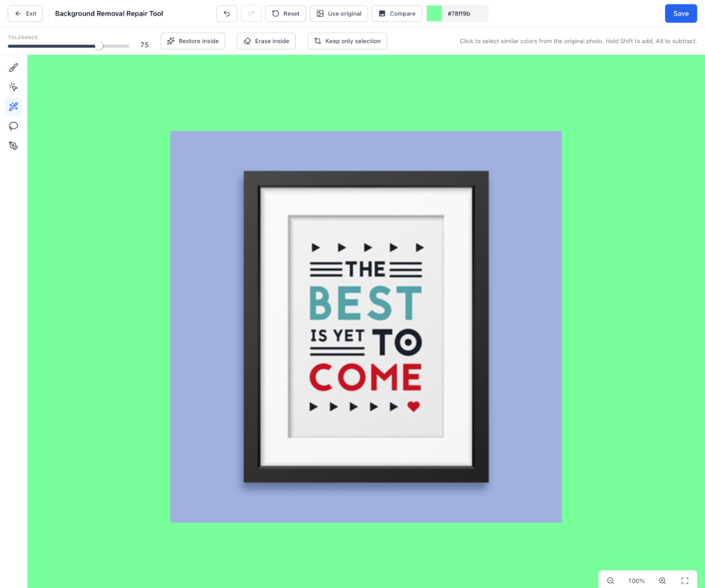Click the 100% zoom level value
705x588 pixels.
pos(636,581)
